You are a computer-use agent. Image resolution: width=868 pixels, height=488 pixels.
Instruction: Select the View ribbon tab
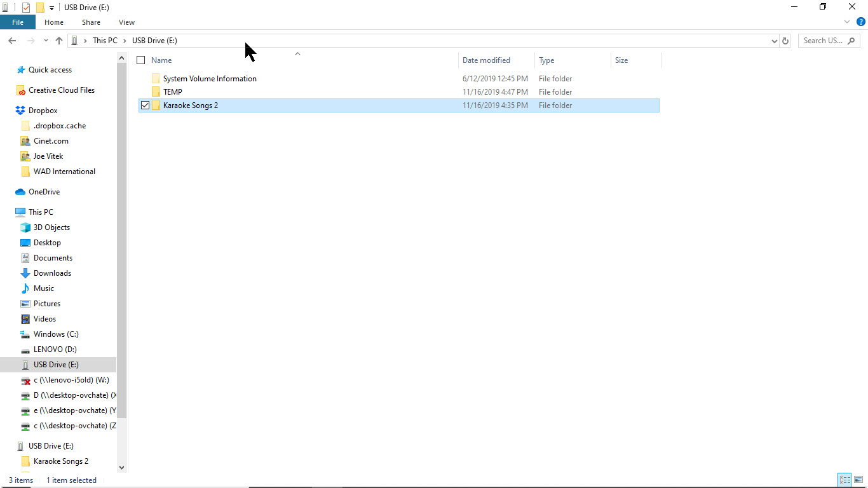point(126,22)
